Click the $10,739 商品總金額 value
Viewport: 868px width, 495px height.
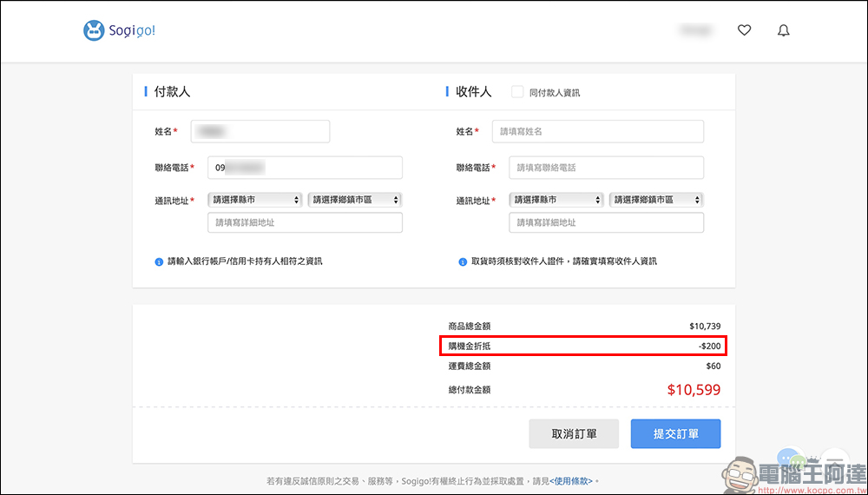click(705, 327)
